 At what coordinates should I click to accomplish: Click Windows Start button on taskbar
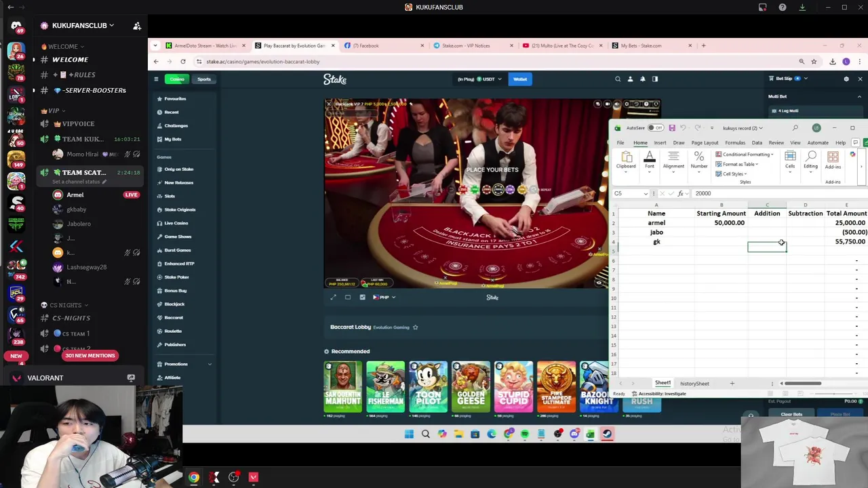(409, 434)
